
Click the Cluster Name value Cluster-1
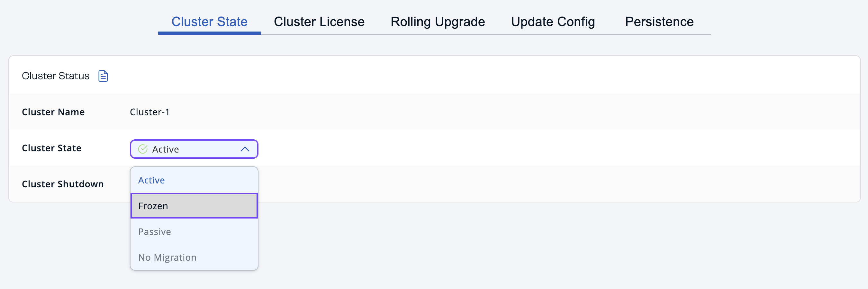[x=149, y=112]
